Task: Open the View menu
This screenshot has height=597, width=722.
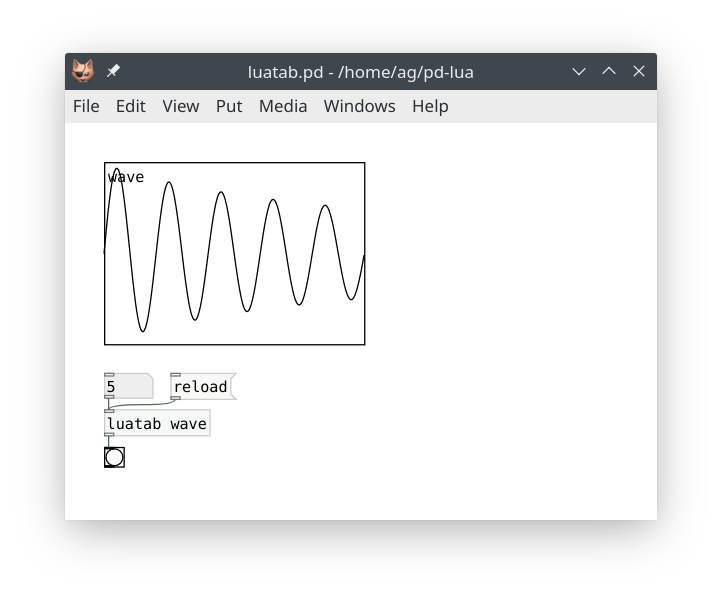Action: click(x=181, y=106)
